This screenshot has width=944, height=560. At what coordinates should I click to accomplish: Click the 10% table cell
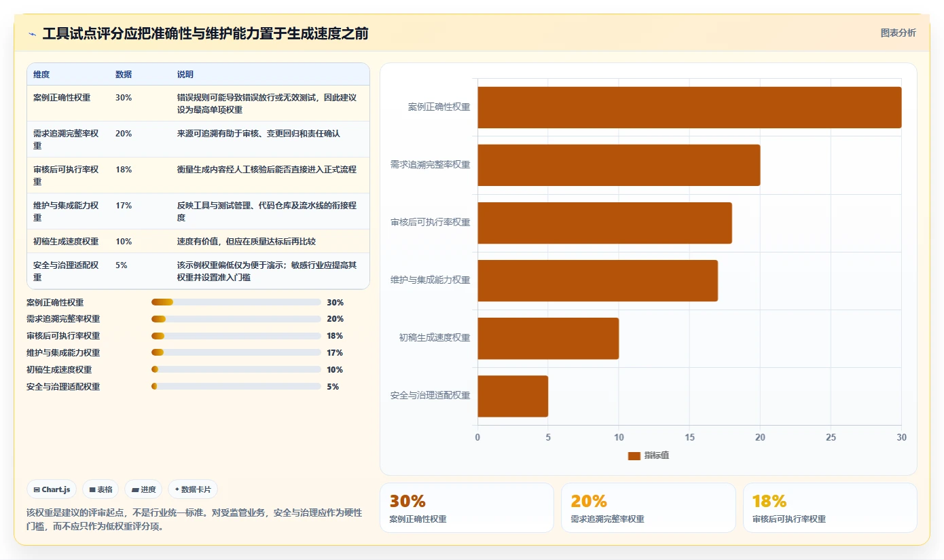[124, 242]
